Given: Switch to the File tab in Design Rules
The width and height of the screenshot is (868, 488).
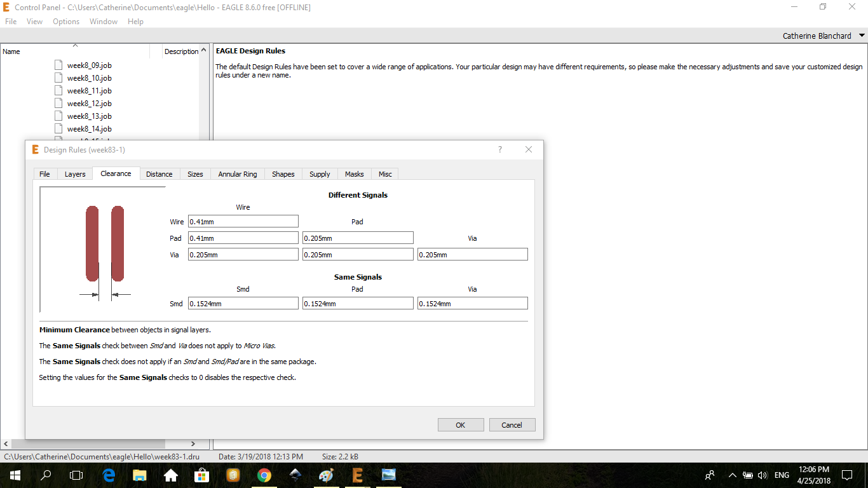Looking at the screenshot, I should [x=44, y=174].
